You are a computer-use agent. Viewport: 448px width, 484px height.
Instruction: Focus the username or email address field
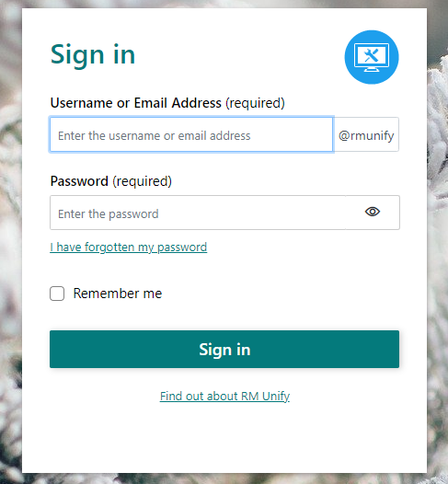(191, 134)
